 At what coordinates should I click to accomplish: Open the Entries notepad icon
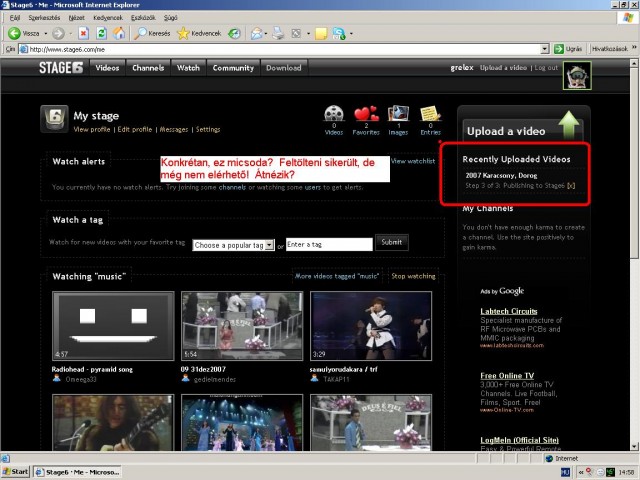(x=430, y=115)
